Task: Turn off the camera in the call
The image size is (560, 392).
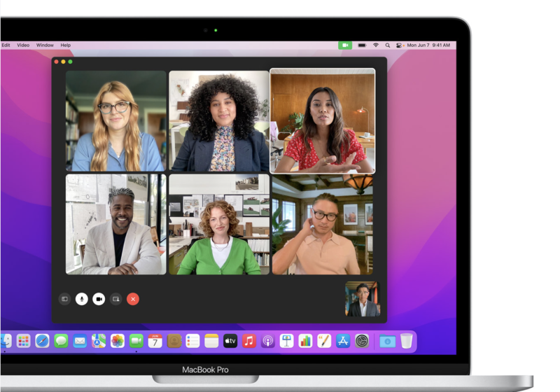Action: pos(99,299)
